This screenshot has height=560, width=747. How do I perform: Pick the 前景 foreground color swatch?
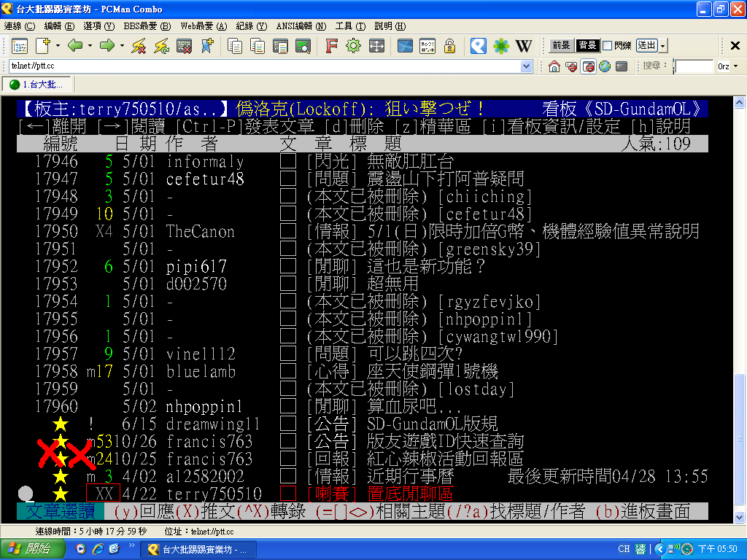click(561, 45)
